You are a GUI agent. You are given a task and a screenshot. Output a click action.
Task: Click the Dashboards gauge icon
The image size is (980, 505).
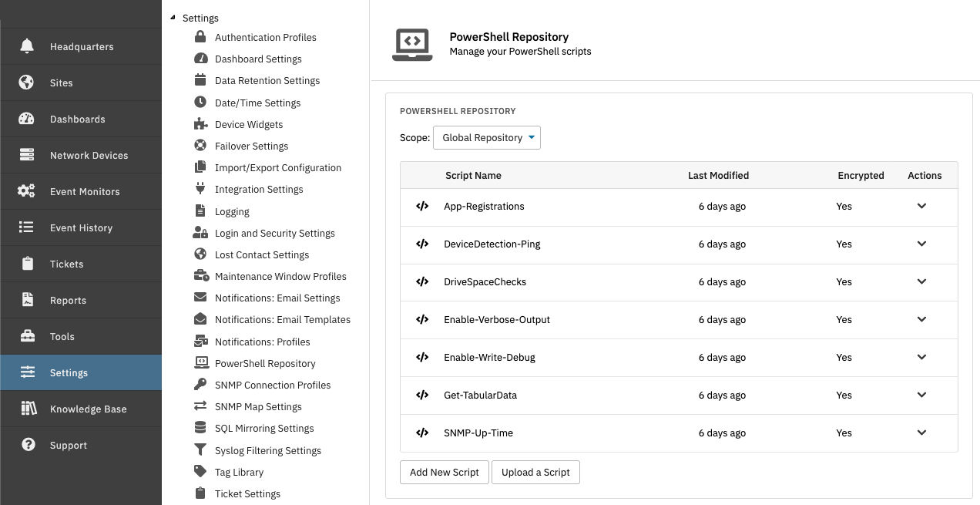click(27, 119)
